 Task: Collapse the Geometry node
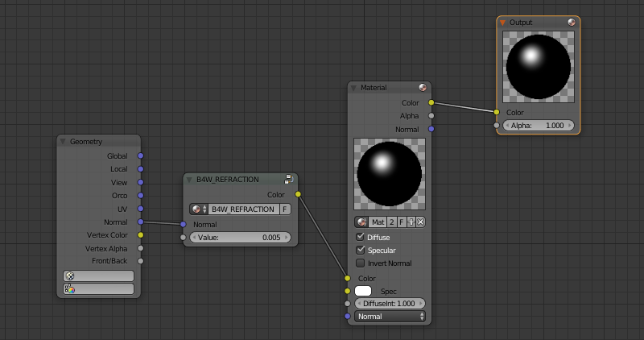pos(63,141)
